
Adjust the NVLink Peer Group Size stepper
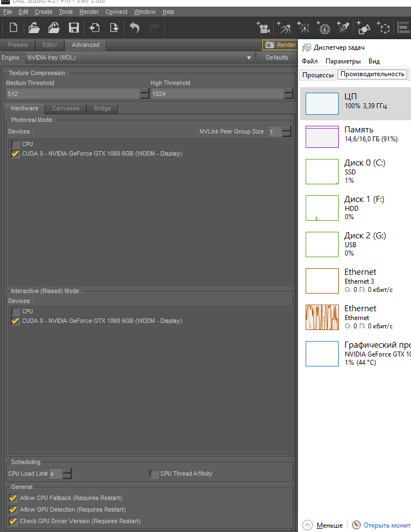[x=286, y=132]
